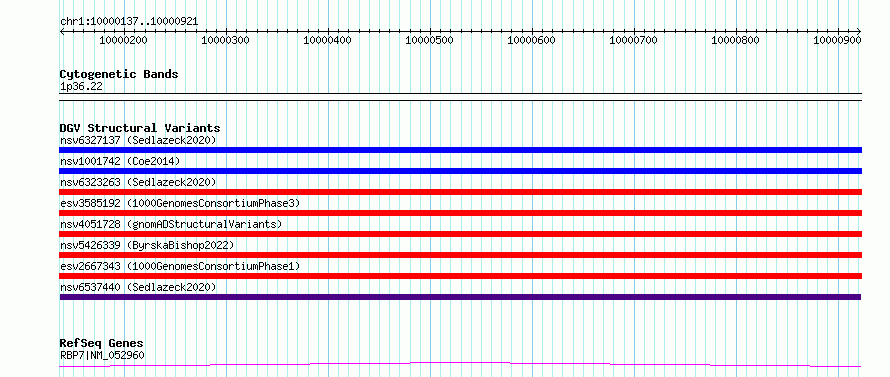Click the chr1:10000137..10000921 region label
This screenshot has height=377, width=890.
pos(129,22)
